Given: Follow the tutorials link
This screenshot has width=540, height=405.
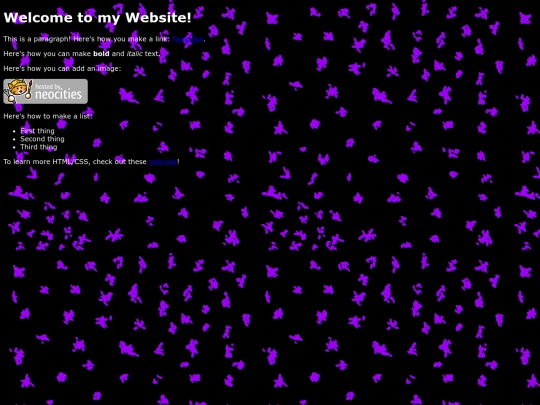Looking at the screenshot, I should [x=163, y=162].
